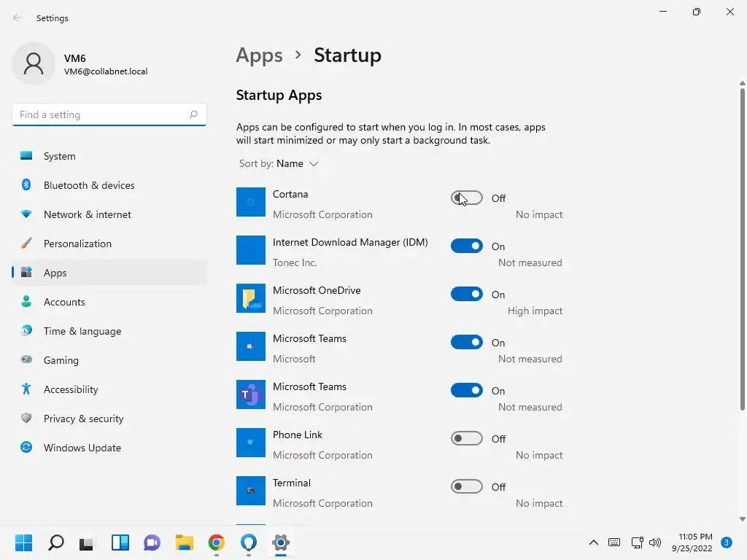The image size is (747, 560).
Task: Show hidden icons tray chevron
Action: (594, 542)
